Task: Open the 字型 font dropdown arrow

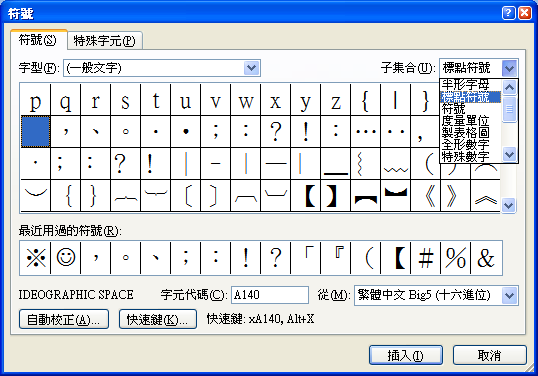Action: pyautogui.click(x=252, y=68)
